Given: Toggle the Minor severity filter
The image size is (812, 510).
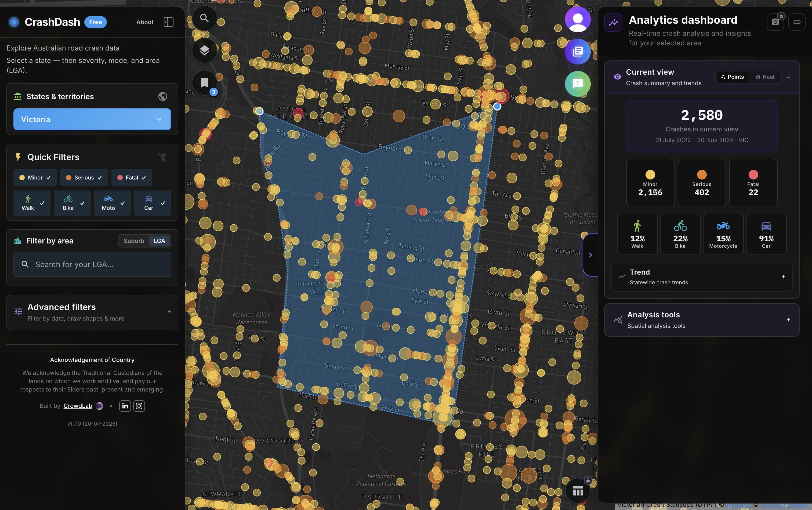Looking at the screenshot, I should click(35, 178).
